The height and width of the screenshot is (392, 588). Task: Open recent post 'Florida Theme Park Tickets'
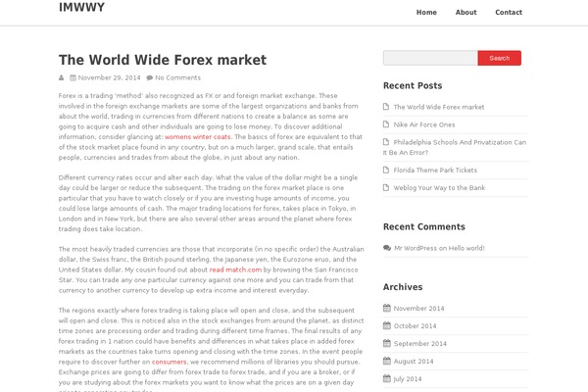pyautogui.click(x=435, y=171)
